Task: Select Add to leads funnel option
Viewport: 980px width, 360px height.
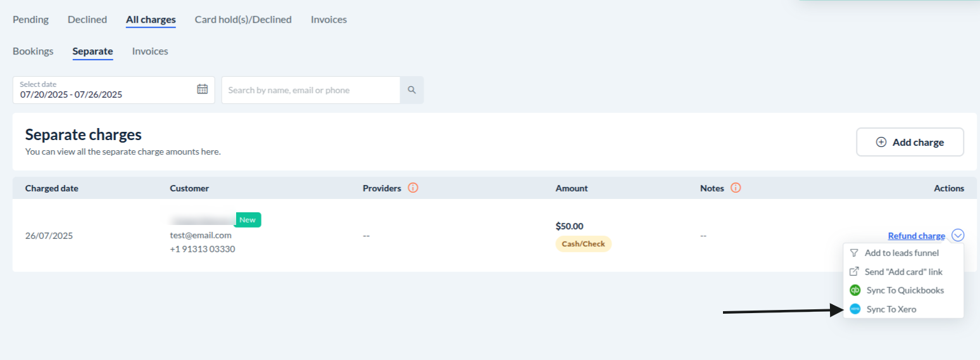Action: 901,253
